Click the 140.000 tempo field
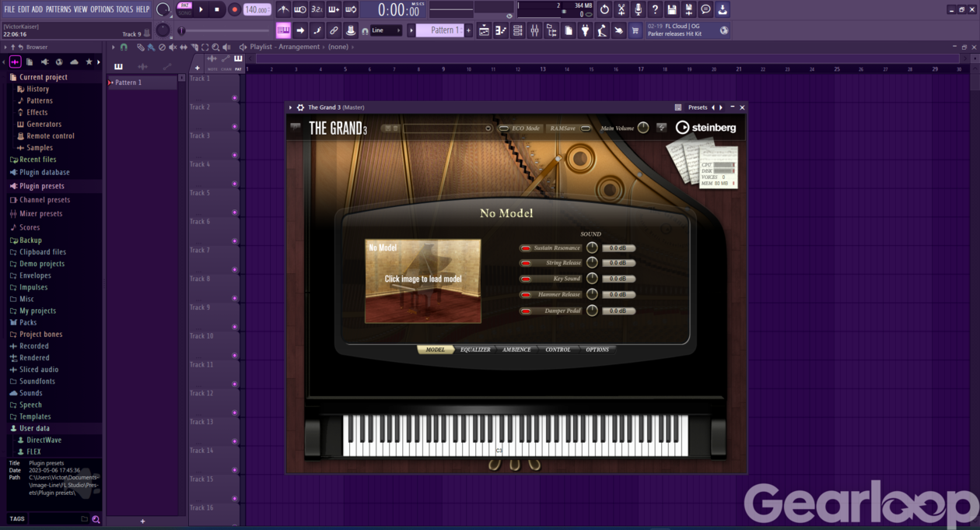Viewport: 980px width, 530px height. pyautogui.click(x=257, y=9)
